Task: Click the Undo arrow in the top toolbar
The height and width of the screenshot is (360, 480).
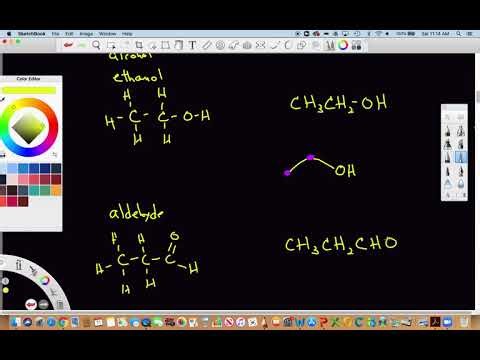Action: point(69,45)
